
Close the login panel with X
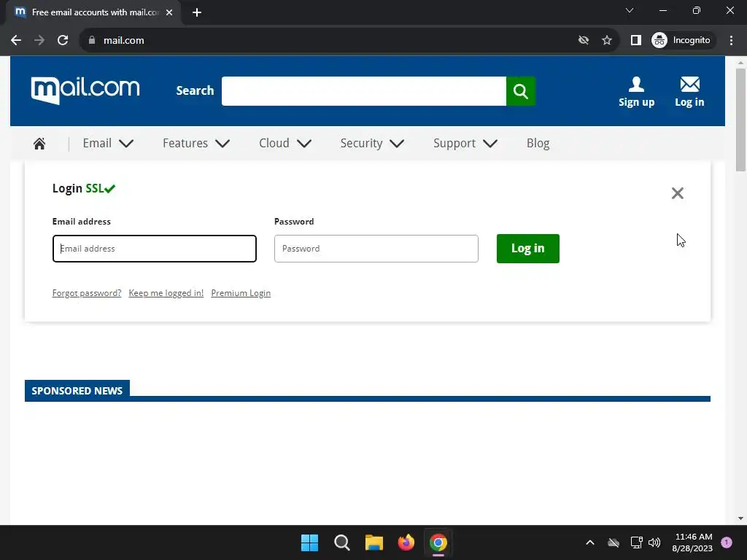point(677,192)
